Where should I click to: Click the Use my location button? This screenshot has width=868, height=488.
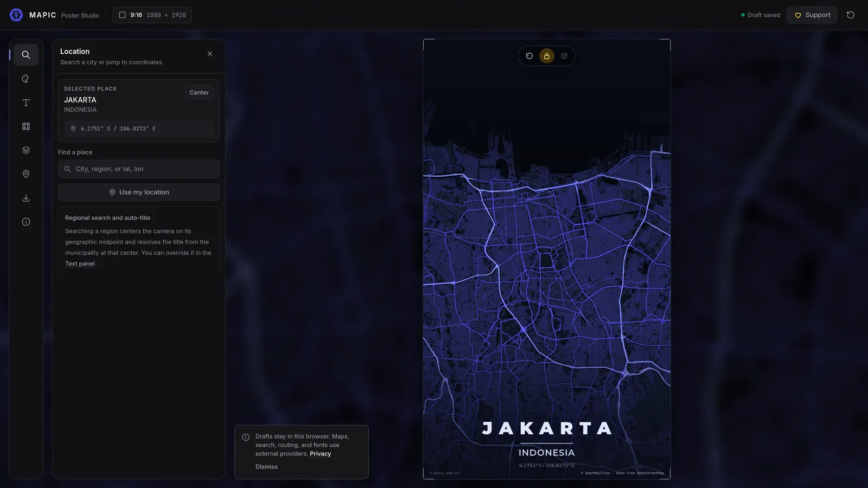139,192
